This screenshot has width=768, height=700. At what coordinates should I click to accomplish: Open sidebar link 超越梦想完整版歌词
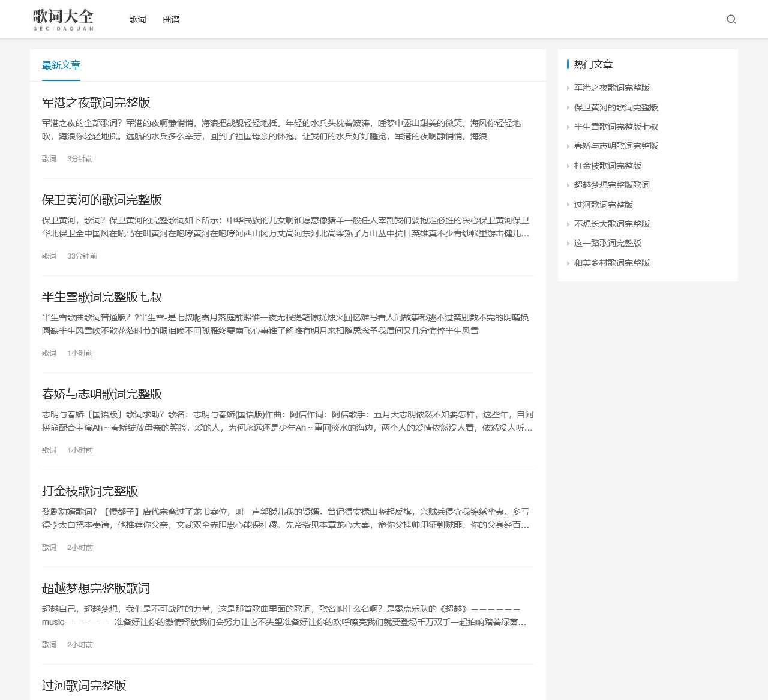click(x=612, y=185)
